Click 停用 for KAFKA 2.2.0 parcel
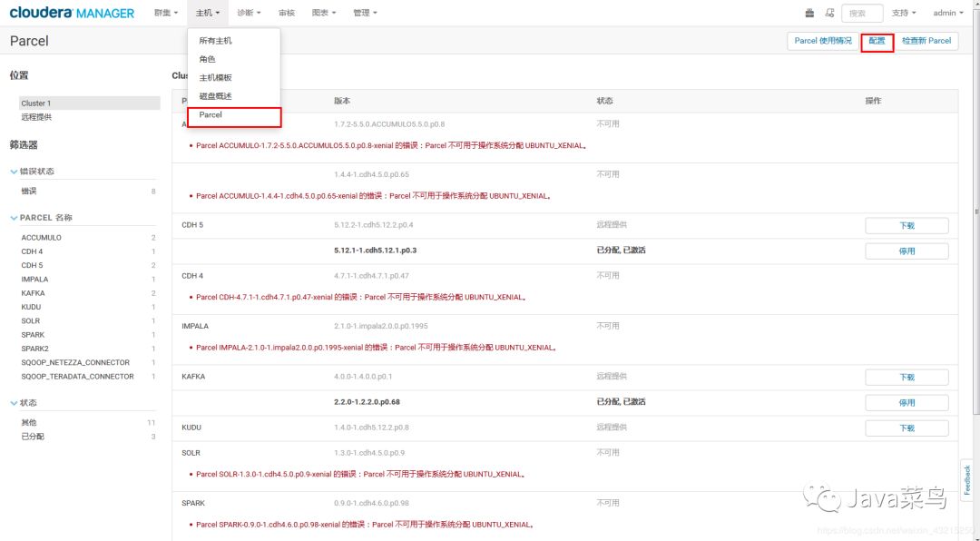 (906, 403)
